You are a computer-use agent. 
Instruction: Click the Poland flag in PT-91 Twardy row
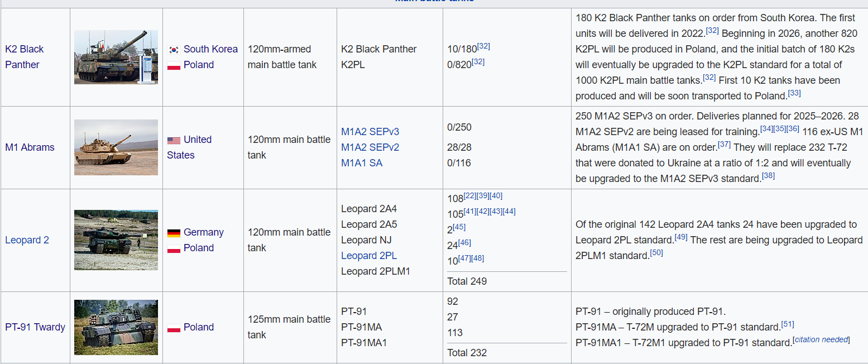(x=174, y=328)
